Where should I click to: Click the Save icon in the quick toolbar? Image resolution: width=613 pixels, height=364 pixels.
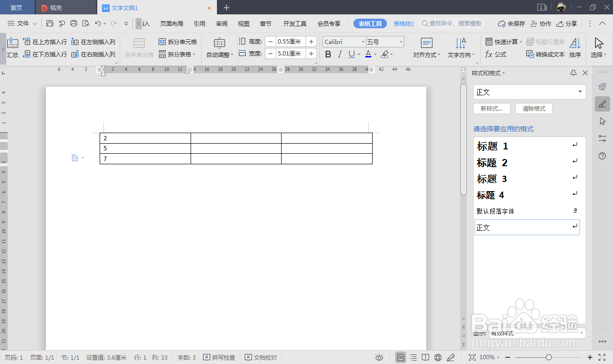coord(50,23)
